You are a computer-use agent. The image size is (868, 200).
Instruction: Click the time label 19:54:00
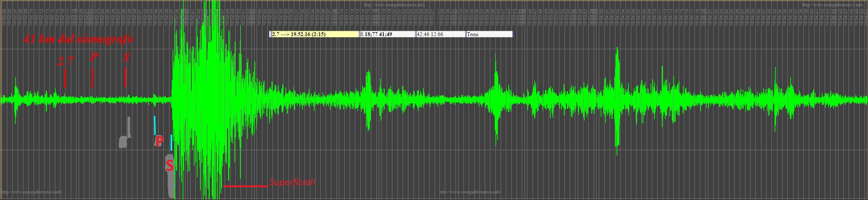(601, 17)
